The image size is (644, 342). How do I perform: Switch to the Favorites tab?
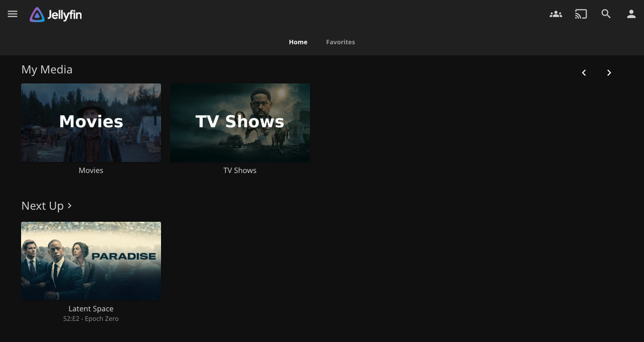pos(341,42)
